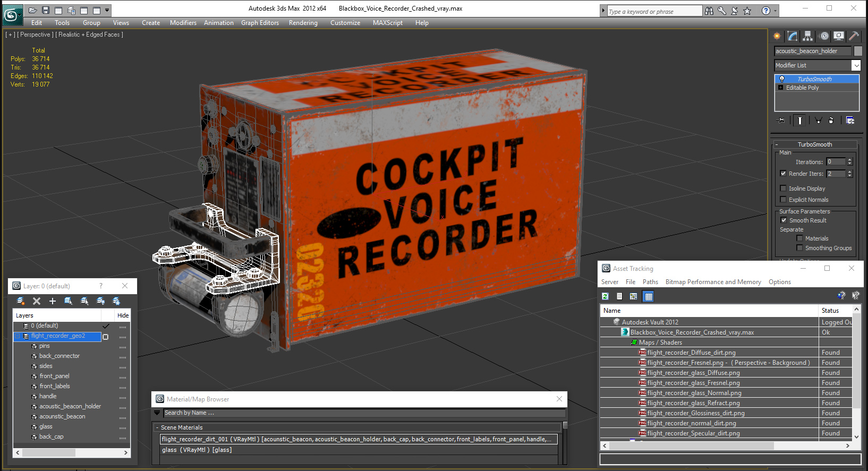The height and width of the screenshot is (471, 868).
Task: Click Select Highlighted Objects and Layers icon
Action: coord(69,301)
